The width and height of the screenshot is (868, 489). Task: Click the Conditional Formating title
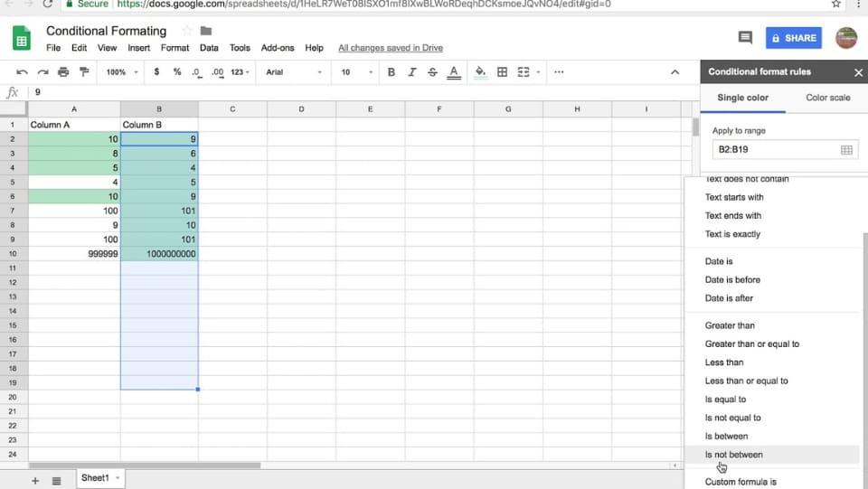[x=107, y=31]
